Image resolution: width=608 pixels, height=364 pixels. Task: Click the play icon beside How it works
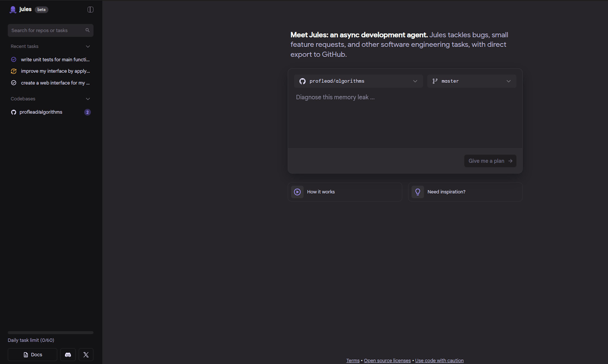297,192
